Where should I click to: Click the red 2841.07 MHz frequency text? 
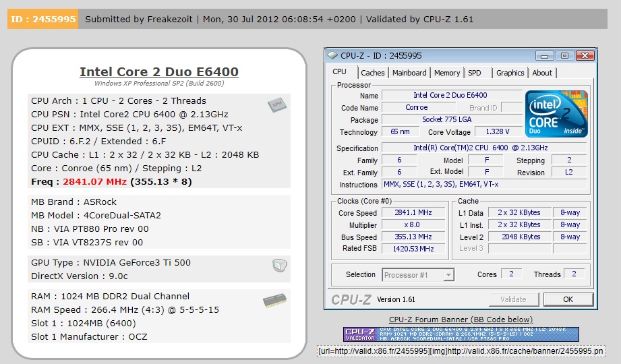[x=94, y=182]
